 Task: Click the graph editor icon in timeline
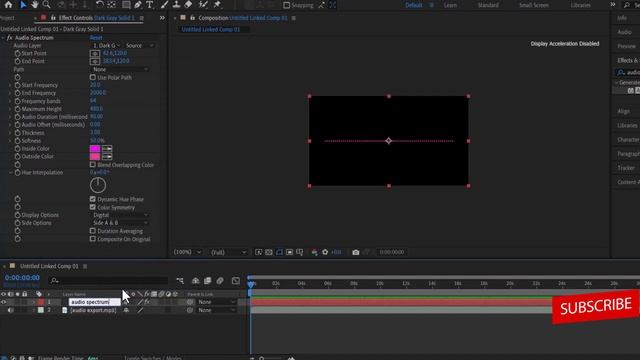tap(236, 281)
